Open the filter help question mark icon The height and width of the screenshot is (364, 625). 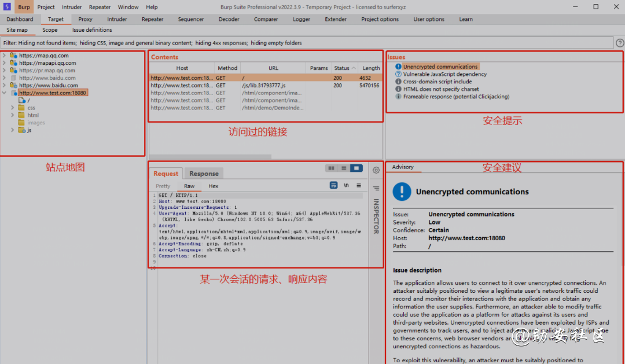tap(620, 43)
